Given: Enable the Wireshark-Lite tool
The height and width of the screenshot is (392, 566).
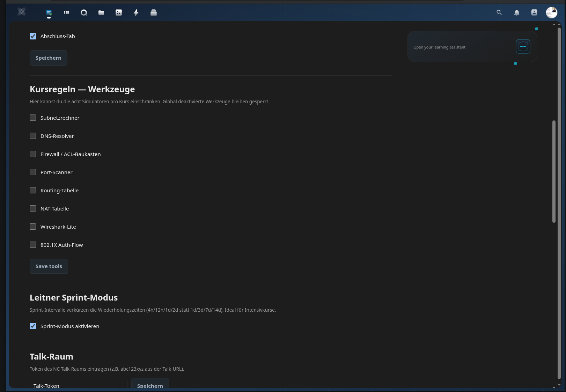Looking at the screenshot, I should (x=32, y=227).
